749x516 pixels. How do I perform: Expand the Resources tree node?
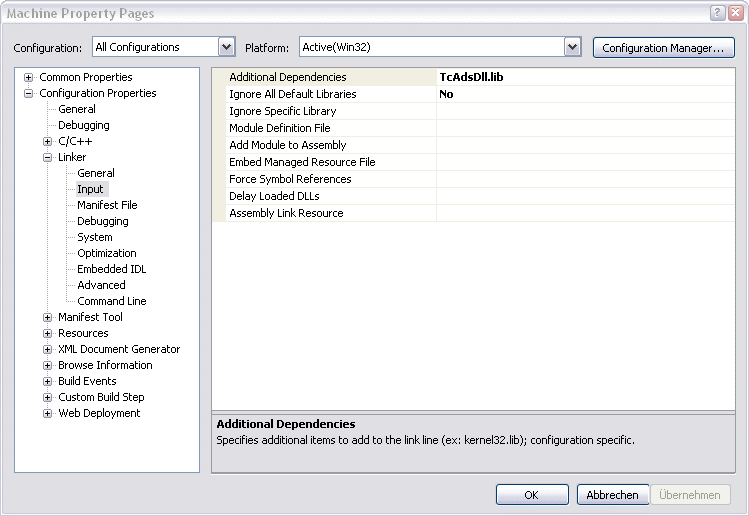[47, 333]
